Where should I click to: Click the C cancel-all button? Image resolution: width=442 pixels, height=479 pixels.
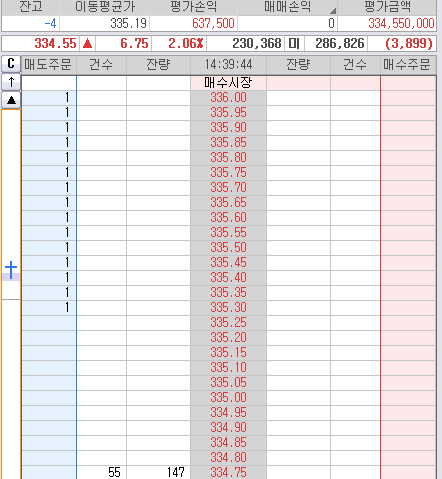tap(11, 64)
